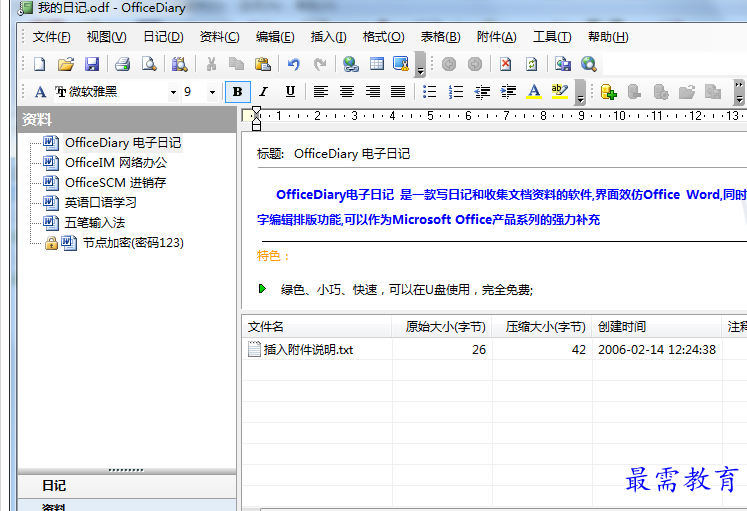Viewport: 747px width, 511px height.
Task: Click the 日记 panel button
Action: 54,485
